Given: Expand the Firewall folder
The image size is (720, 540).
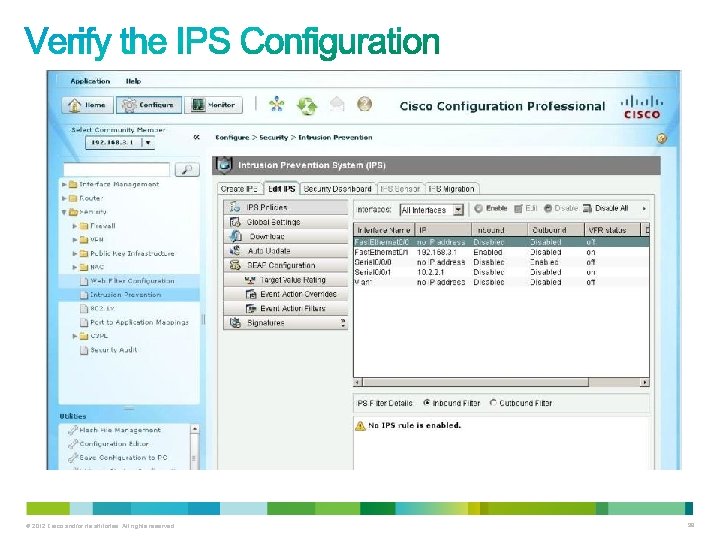Looking at the screenshot, I should click(75, 226).
